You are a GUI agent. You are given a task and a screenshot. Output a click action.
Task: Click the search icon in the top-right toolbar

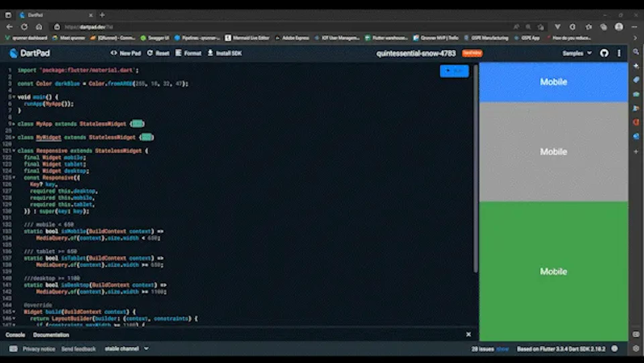point(636,52)
